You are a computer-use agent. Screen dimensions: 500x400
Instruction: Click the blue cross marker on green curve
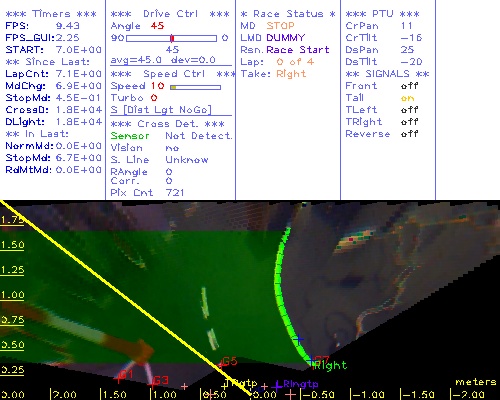(x=299, y=339)
